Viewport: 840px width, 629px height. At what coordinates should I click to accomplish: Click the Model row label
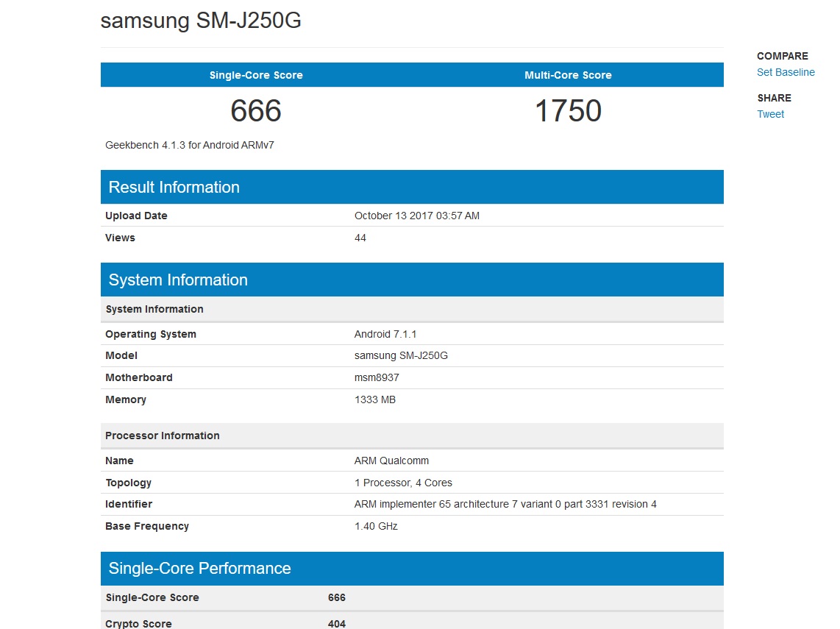[121, 356]
